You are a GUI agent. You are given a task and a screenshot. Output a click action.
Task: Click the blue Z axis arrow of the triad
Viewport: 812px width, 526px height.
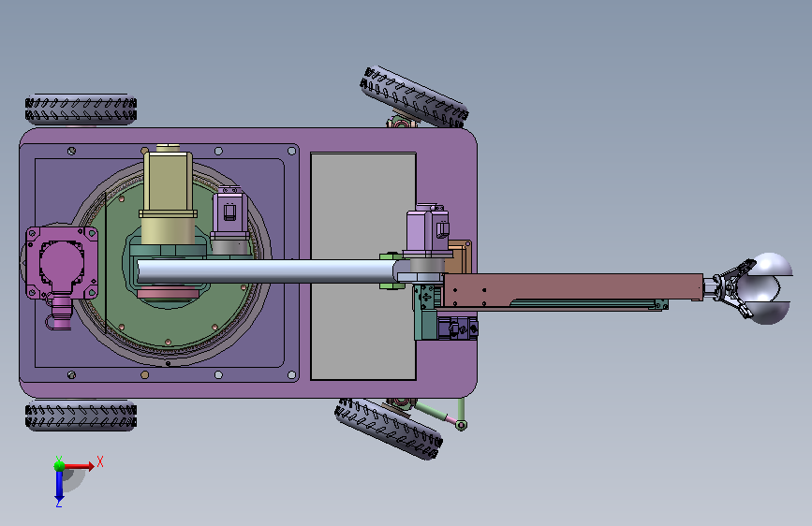pos(59,486)
